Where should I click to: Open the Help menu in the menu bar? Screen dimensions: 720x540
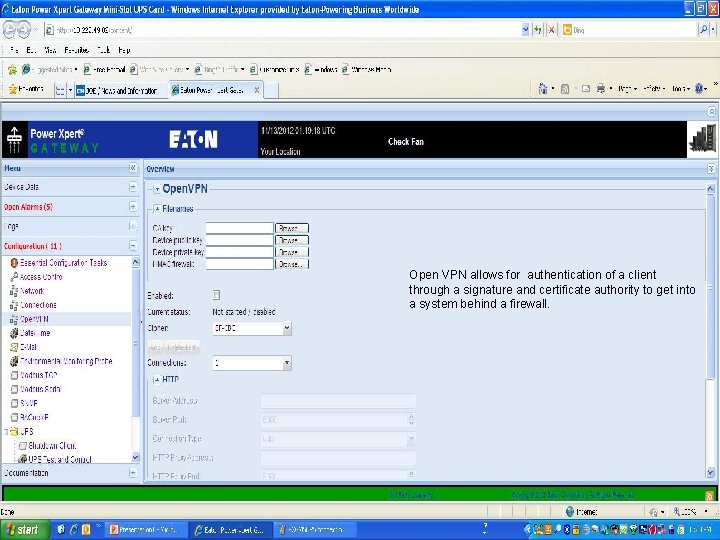click(x=124, y=50)
